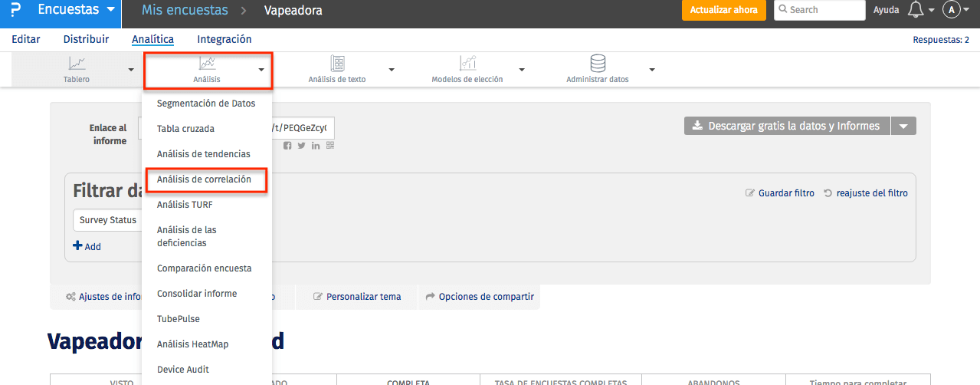Screen dimensions: 980x385
Task: Open the Tablero chart icon
Action: coord(77,64)
